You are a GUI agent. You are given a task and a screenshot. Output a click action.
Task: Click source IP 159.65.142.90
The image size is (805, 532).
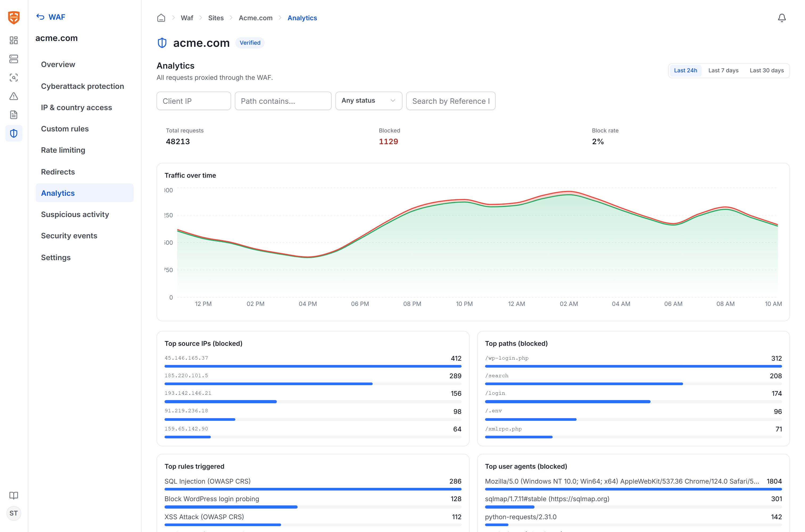tap(186, 429)
